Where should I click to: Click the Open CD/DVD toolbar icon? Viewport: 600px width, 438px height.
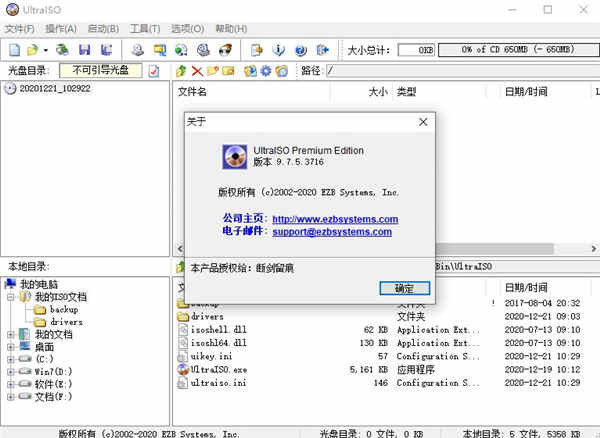coord(62,50)
